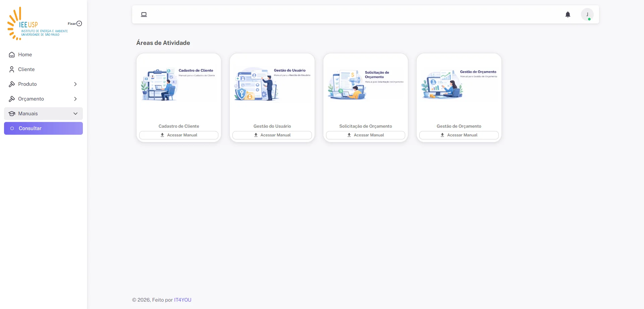This screenshot has height=309, width=644.
Task: Click the Cliente person icon in sidebar
Action: (12, 69)
